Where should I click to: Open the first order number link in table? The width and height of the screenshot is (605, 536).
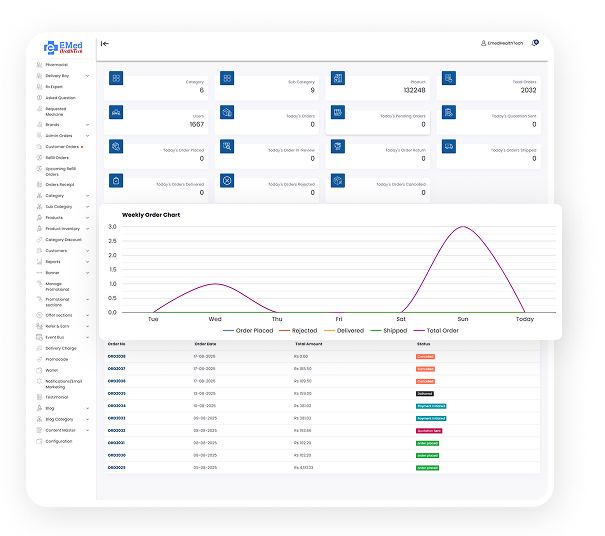click(x=117, y=356)
